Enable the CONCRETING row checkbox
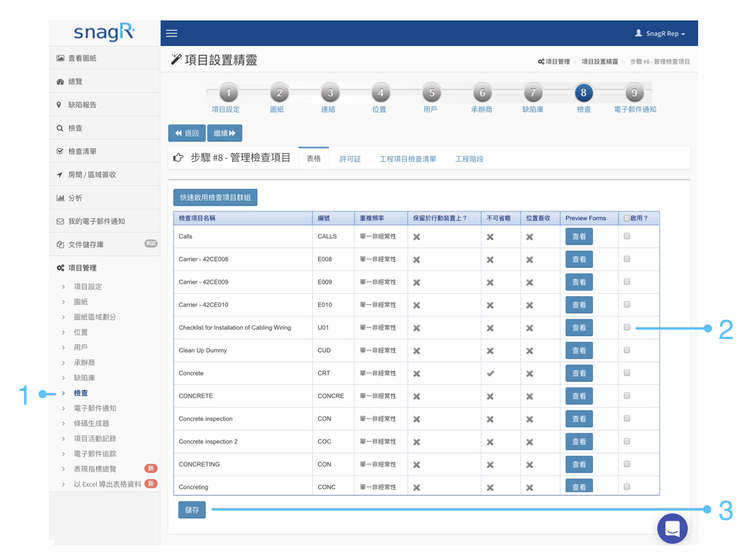The image size is (747, 560). click(627, 464)
